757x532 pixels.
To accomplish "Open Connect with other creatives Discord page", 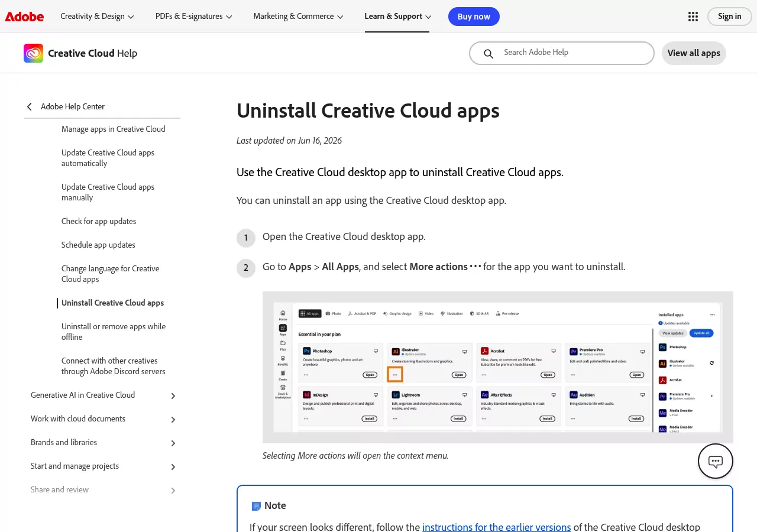I will 114,366.
